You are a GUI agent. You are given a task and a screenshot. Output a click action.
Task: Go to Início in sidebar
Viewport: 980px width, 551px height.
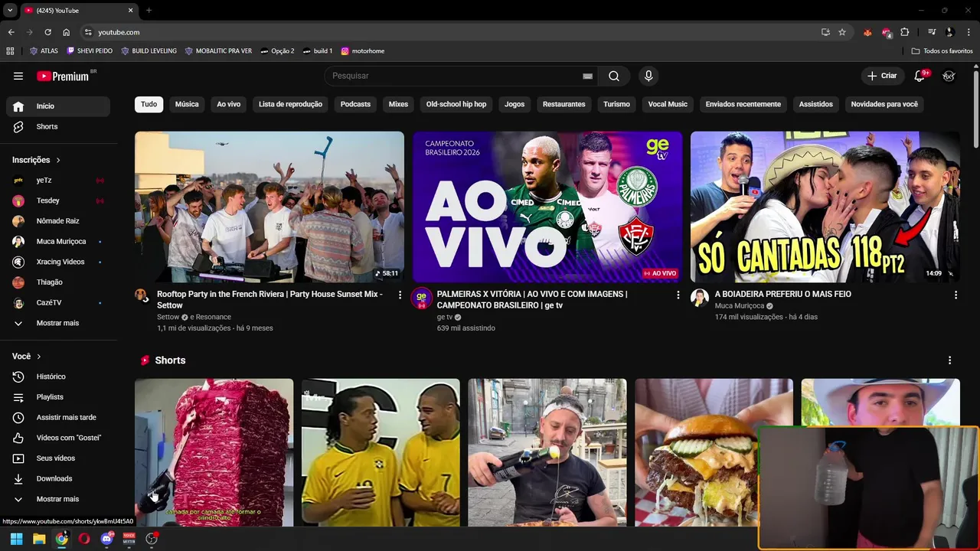point(58,106)
